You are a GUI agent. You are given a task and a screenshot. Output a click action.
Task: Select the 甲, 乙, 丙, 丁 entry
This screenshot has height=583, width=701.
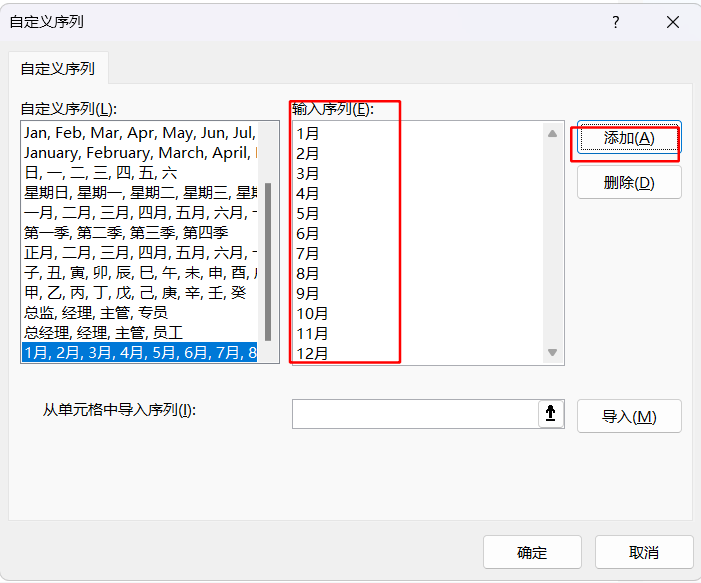pyautogui.click(x=139, y=293)
